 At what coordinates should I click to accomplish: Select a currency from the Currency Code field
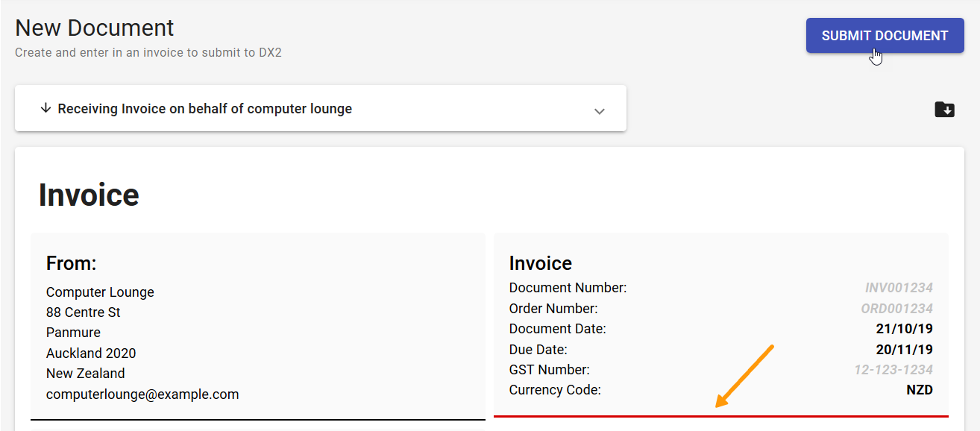click(920, 389)
